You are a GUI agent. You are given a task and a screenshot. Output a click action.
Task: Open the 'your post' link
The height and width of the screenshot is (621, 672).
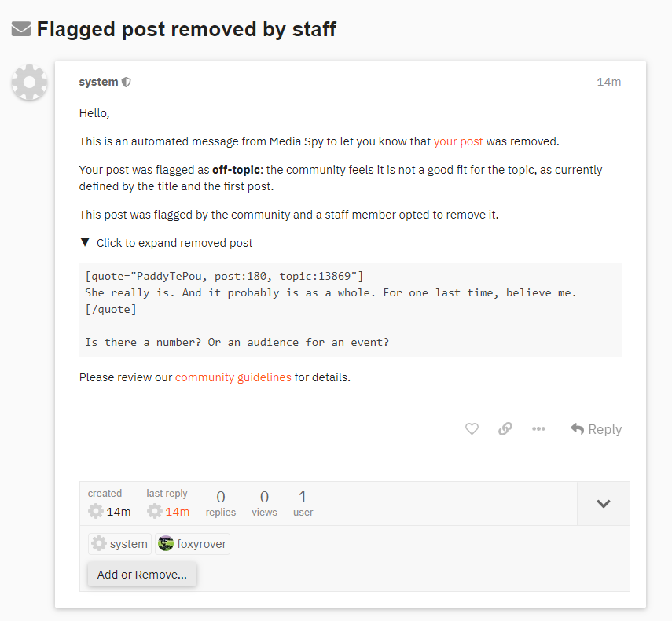[x=458, y=142]
